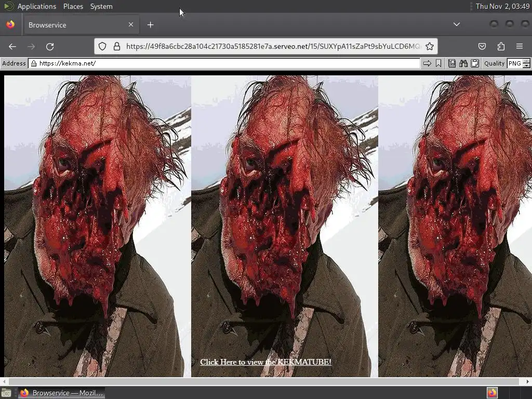Open the Firefox extensions puzzle icon
Viewport: 532px width, 399px height.
tap(501, 46)
